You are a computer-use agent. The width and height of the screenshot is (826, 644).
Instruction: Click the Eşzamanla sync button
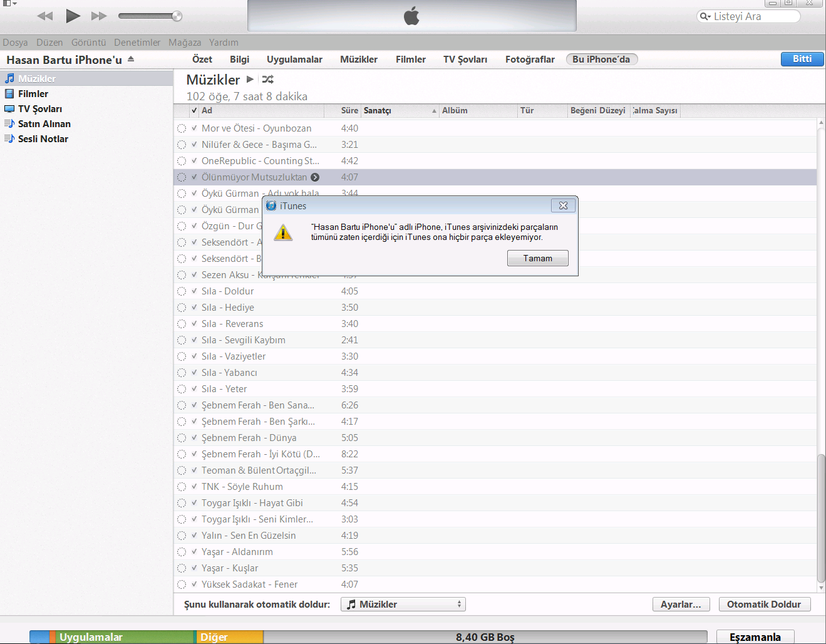(x=755, y=636)
